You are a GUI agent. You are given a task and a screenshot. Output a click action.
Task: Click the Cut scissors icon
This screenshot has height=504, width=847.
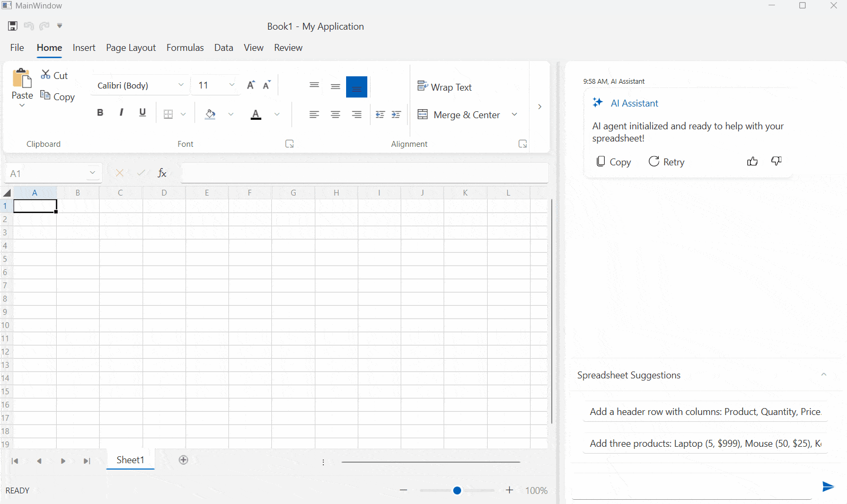click(46, 75)
